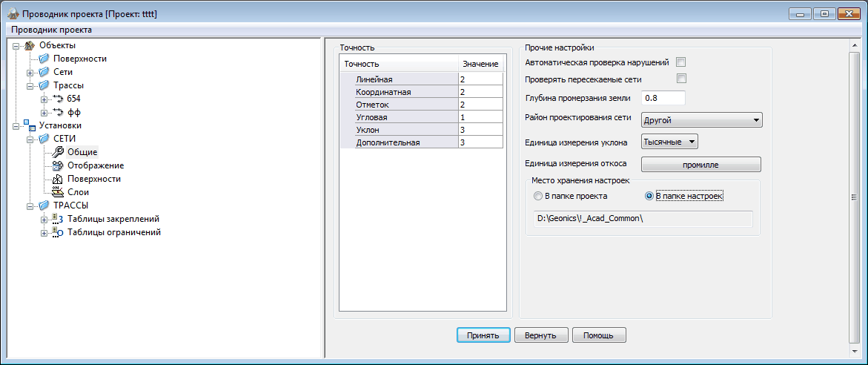
Task: Select Таблицы ограничений in the tree
Action: coord(113,232)
